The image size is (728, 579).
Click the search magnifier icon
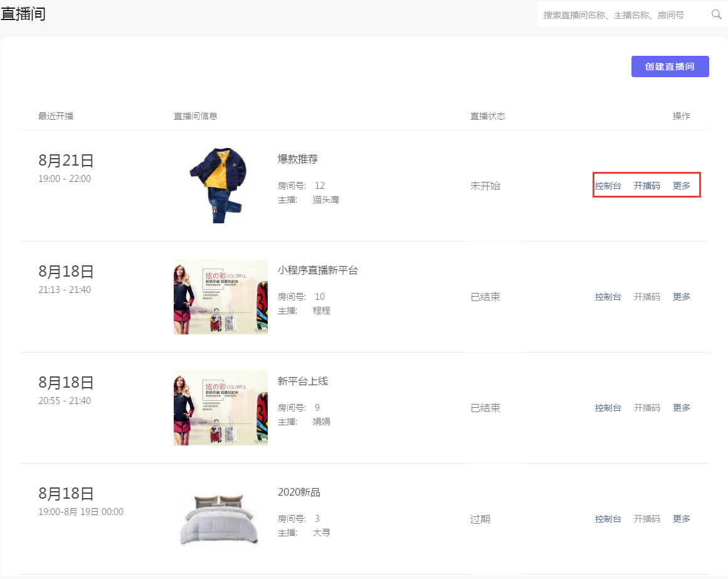(x=716, y=14)
